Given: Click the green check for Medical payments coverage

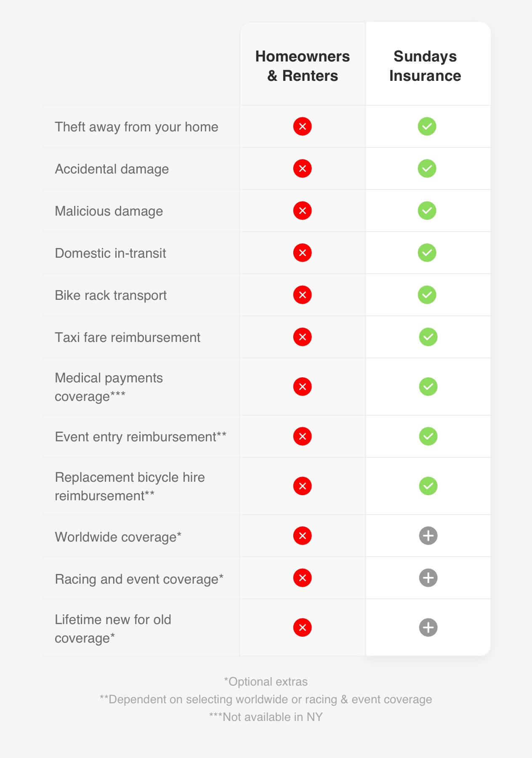Looking at the screenshot, I should click(x=428, y=387).
